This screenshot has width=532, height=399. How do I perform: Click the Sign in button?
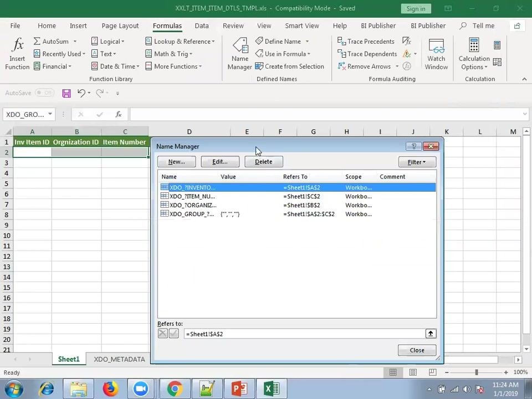pos(416,9)
